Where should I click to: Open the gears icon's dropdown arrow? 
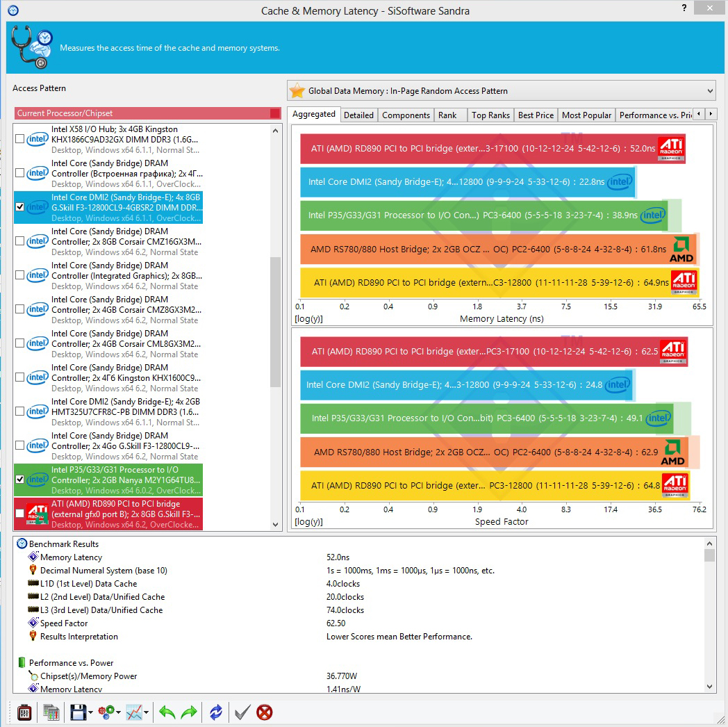(119, 712)
